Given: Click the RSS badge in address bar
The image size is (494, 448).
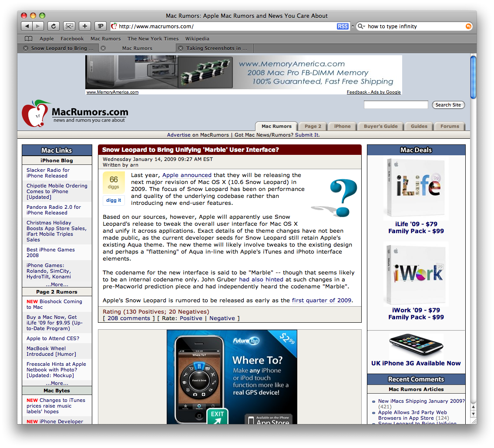Looking at the screenshot, I should tap(343, 27).
